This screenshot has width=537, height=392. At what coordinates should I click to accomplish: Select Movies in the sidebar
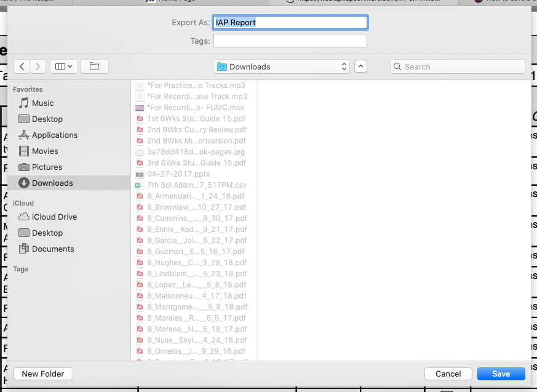tap(69, 151)
